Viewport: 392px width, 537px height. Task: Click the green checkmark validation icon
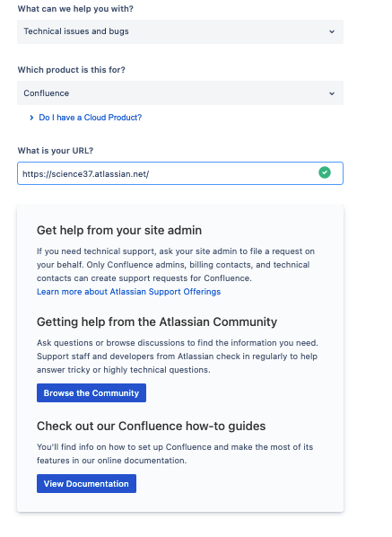(325, 172)
